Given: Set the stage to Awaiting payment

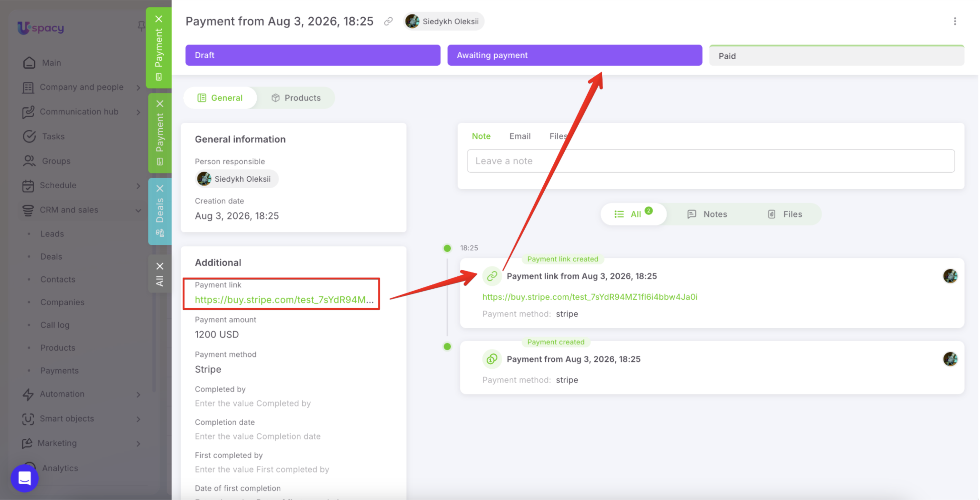Looking at the screenshot, I should coord(575,55).
